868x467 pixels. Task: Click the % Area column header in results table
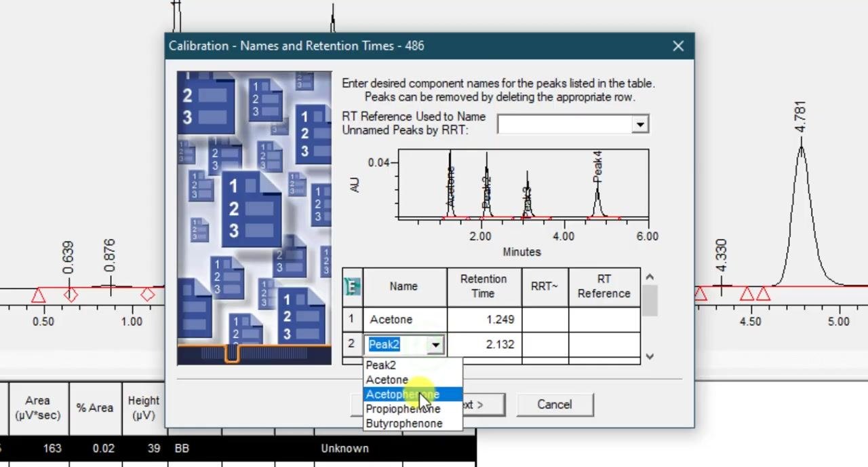coord(95,408)
